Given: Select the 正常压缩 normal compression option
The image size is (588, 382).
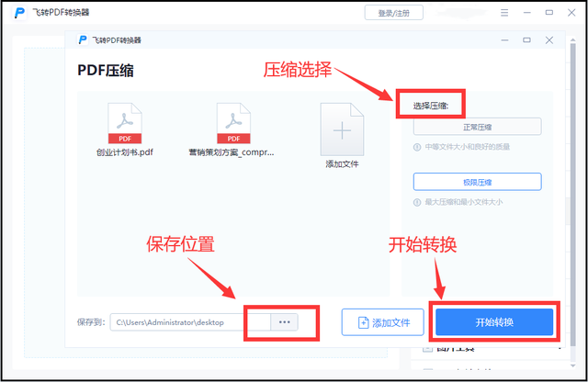Looking at the screenshot, I should [x=477, y=127].
